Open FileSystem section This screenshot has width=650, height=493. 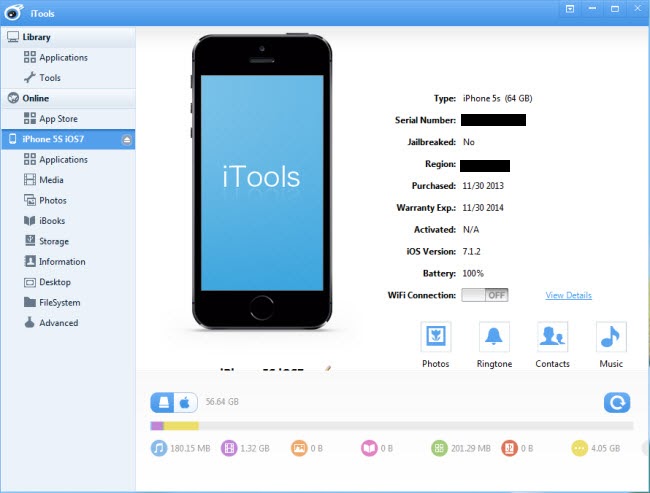pyautogui.click(x=52, y=302)
